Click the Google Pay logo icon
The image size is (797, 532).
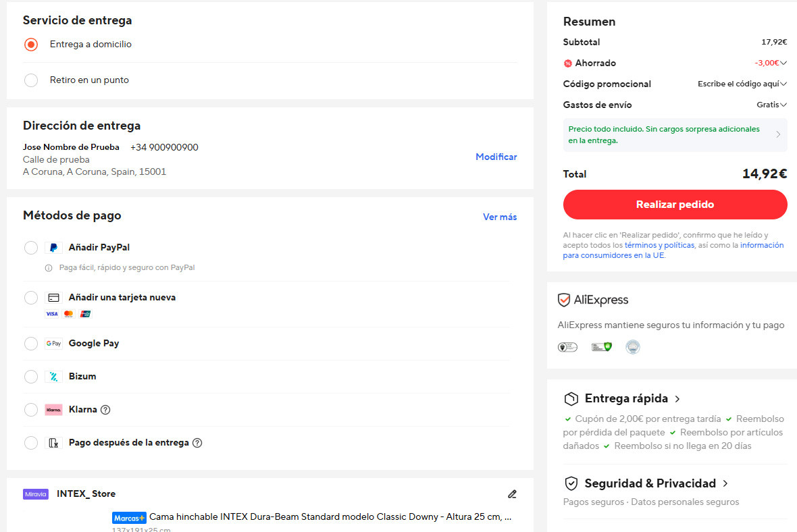coord(53,344)
